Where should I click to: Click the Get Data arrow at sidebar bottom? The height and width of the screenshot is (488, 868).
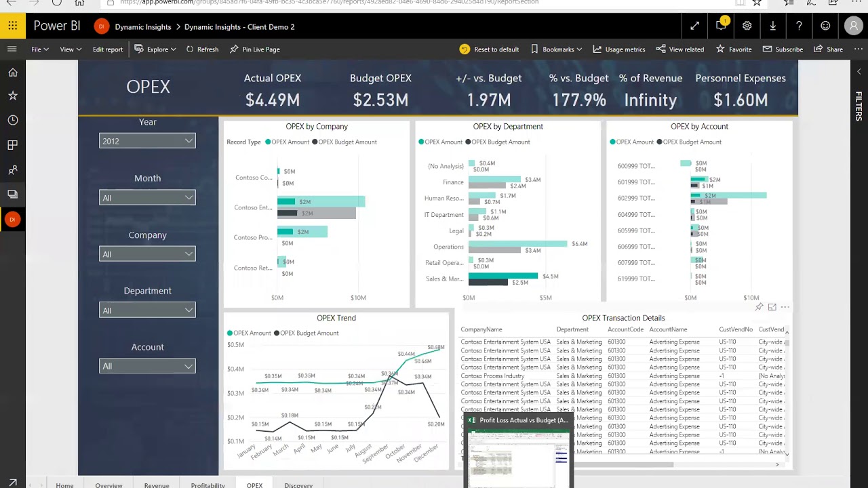pyautogui.click(x=13, y=483)
